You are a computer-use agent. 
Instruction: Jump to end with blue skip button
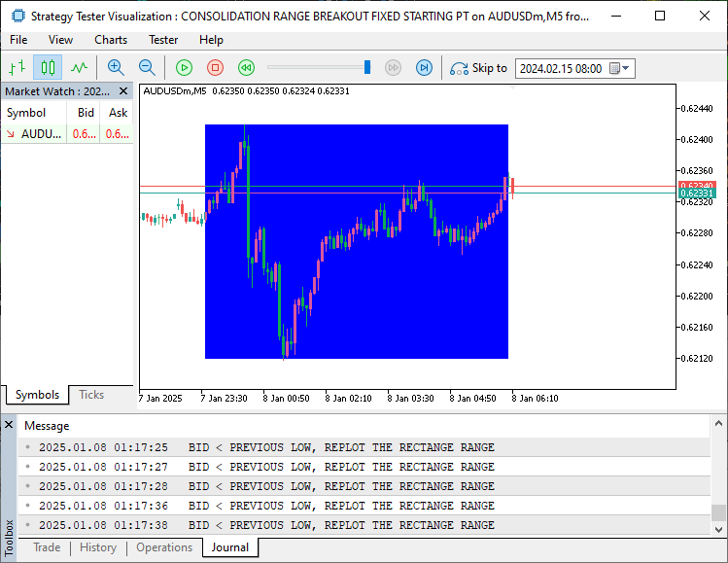[424, 68]
